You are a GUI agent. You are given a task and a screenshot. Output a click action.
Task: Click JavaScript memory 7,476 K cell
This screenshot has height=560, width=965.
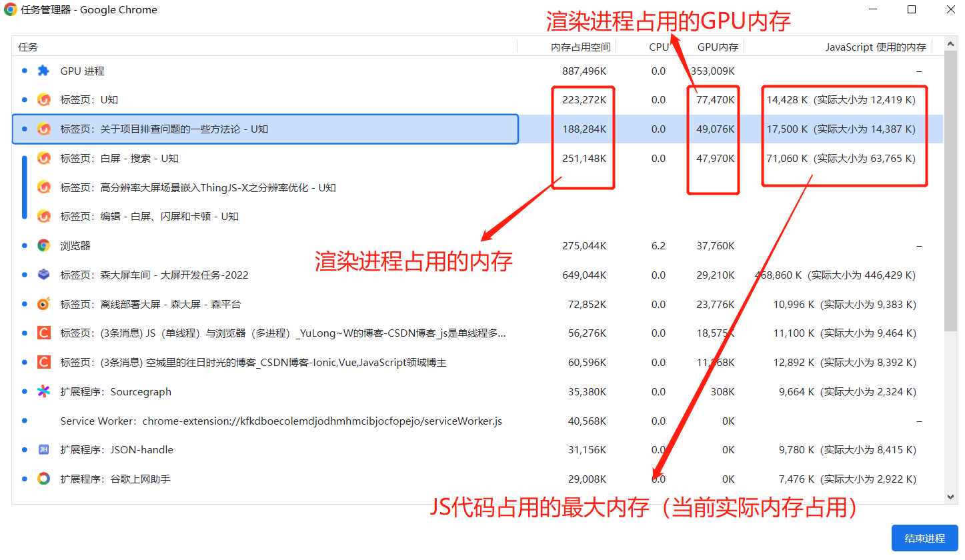(848, 479)
